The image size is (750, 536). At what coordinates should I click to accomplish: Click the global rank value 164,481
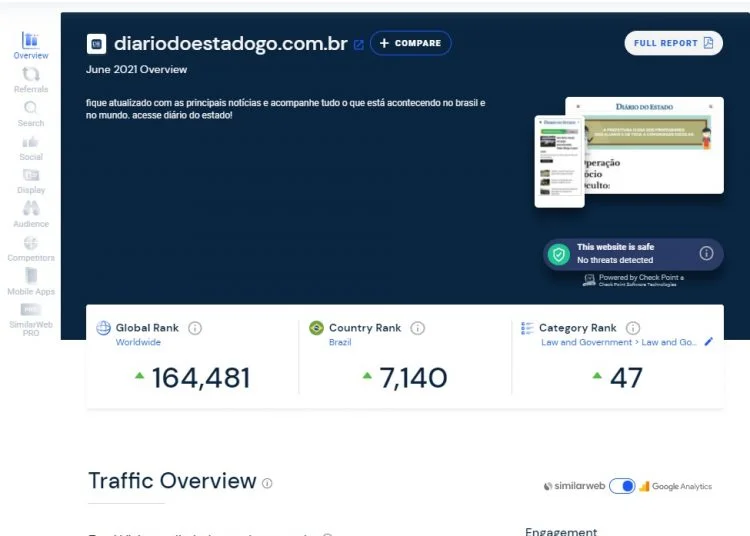pos(200,378)
